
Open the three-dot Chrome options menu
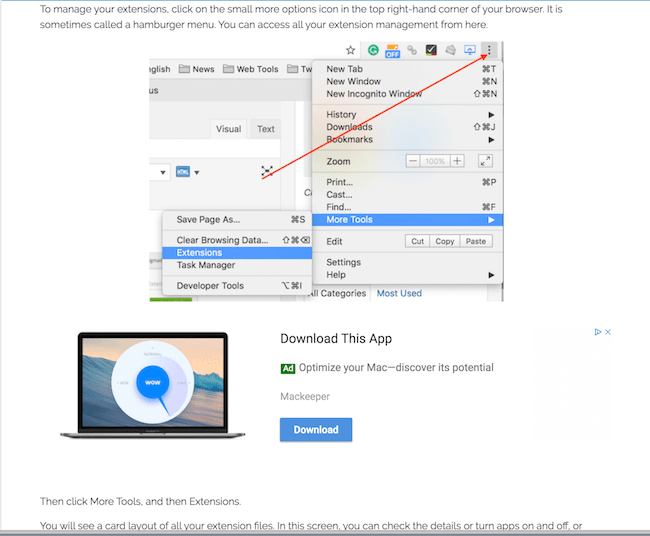[x=488, y=50]
